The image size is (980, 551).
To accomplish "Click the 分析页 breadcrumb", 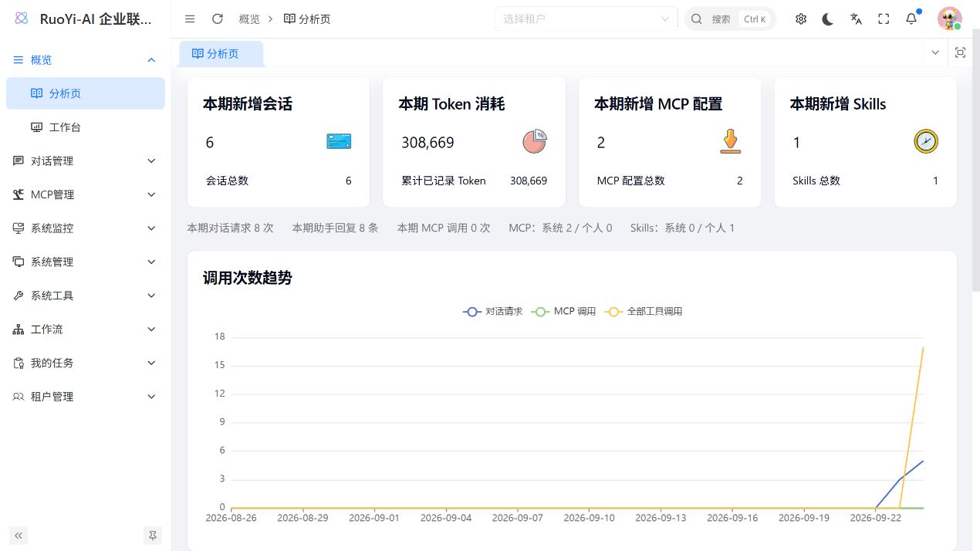I will 307,19.
